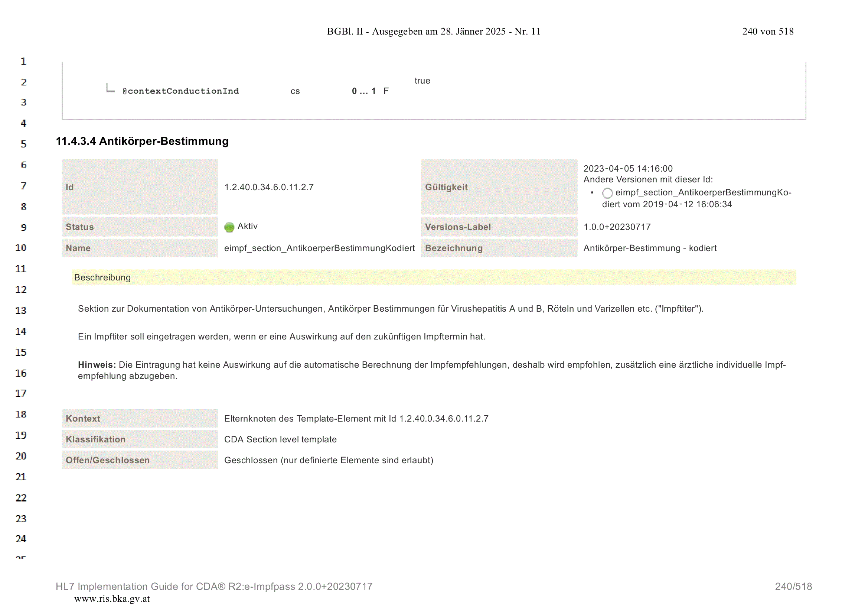Click line number 13 in the margin
The image size is (868, 614).
[21, 311]
